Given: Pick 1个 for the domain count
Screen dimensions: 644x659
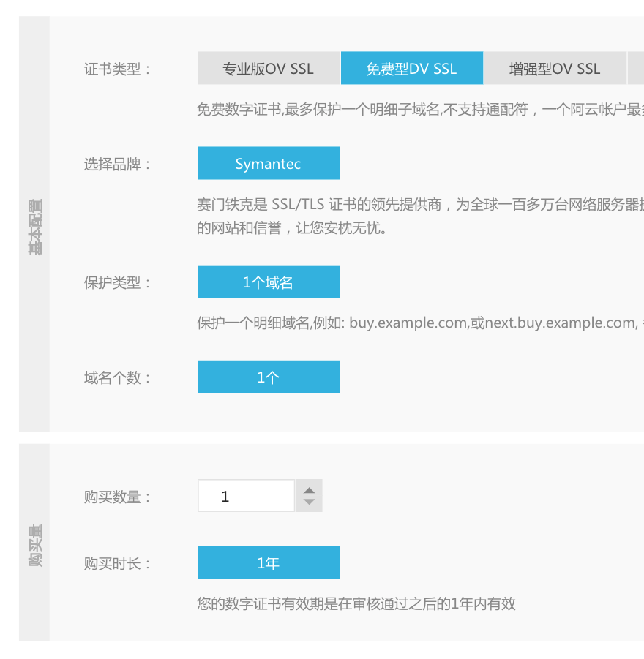Looking at the screenshot, I should point(268,376).
